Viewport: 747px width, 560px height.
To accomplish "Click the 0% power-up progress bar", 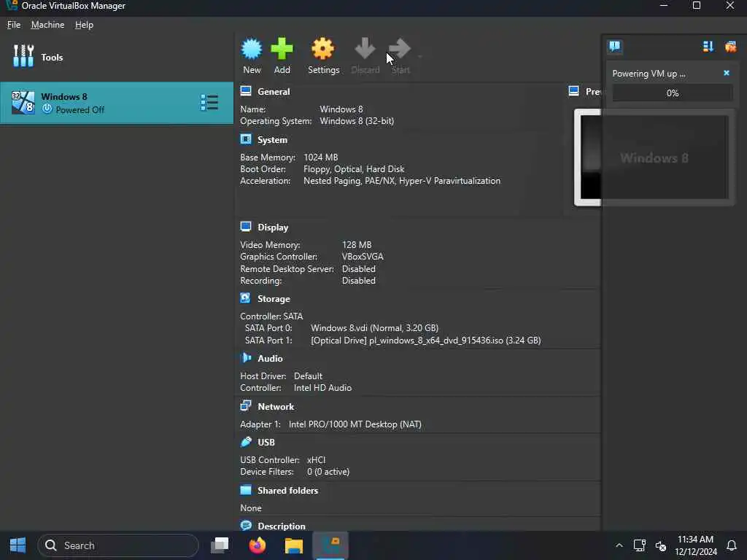I will [x=672, y=93].
